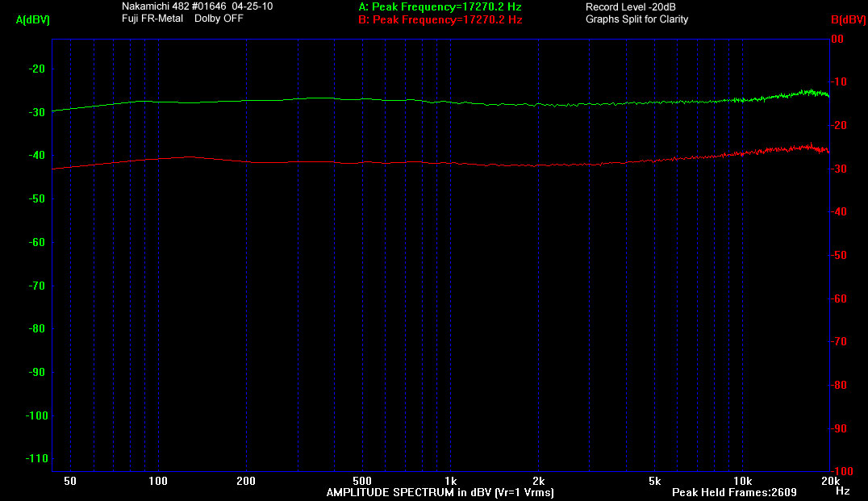
Task: Click the -60 value on left axis
Action: coord(38,242)
